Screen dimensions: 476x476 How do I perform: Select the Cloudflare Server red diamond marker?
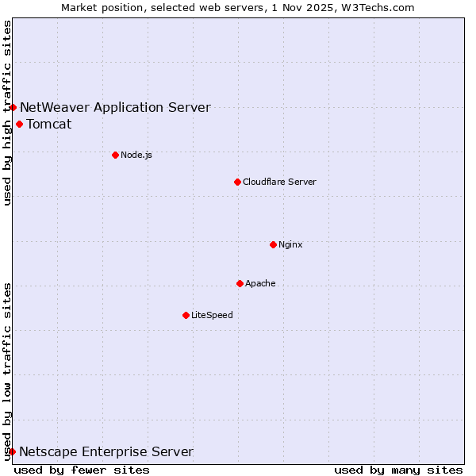click(237, 182)
